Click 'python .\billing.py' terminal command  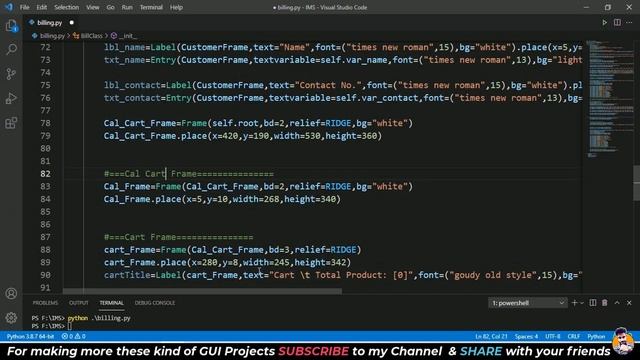click(99, 318)
